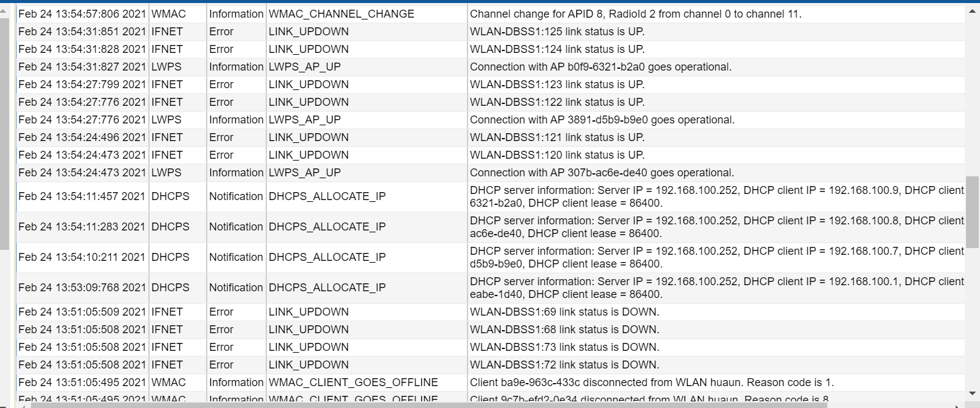This screenshot has height=408, width=980.
Task: Select the WMAC_CHANNEL_CHANGE log entry
Action: point(341,14)
